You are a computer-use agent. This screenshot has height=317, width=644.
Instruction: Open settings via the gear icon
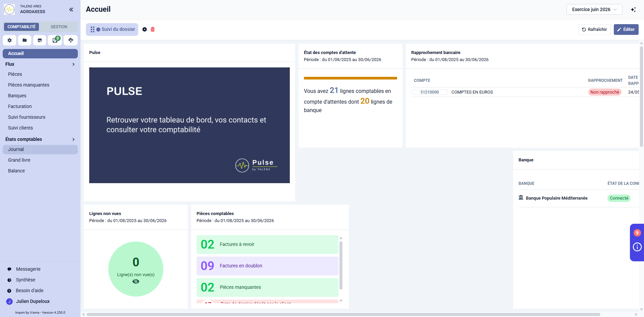(10, 40)
